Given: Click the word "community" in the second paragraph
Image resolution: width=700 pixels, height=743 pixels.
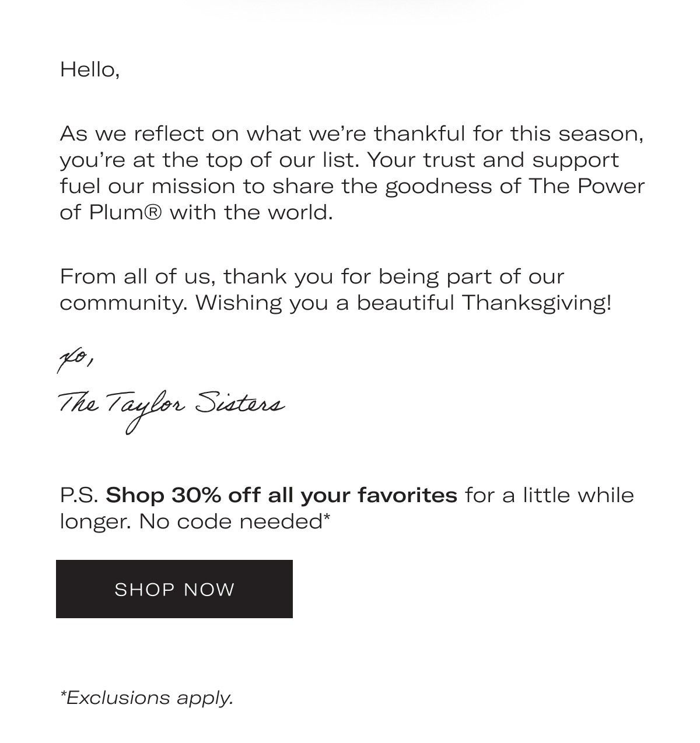Looking at the screenshot, I should tap(121, 303).
